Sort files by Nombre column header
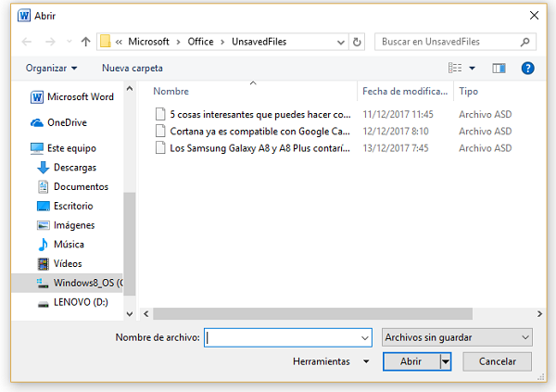556x392 pixels. point(171,92)
